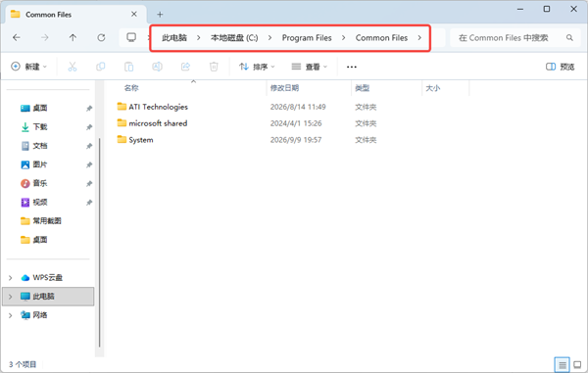This screenshot has width=588, height=373.
Task: Refresh the Common Files folder
Action: (101, 37)
